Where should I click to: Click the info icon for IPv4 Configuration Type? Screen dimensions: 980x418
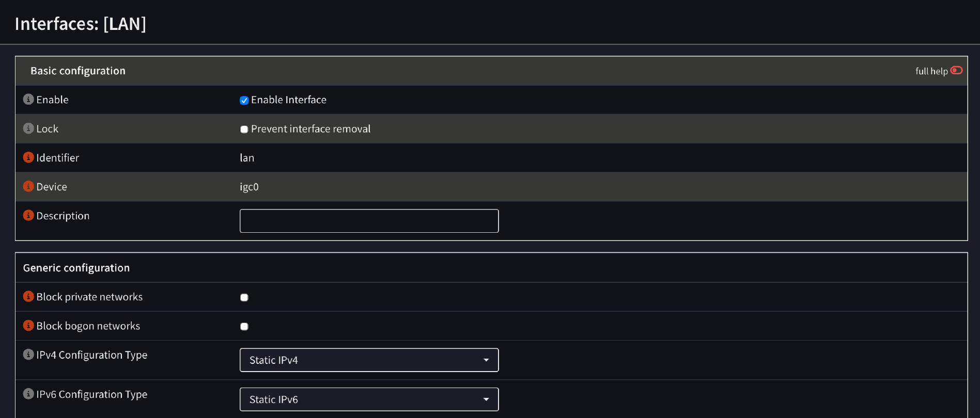click(28, 355)
